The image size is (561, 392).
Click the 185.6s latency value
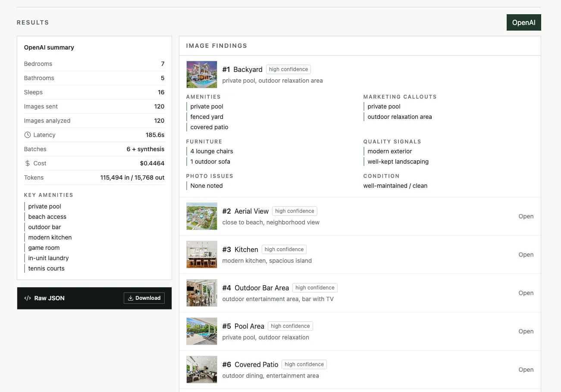coord(155,135)
